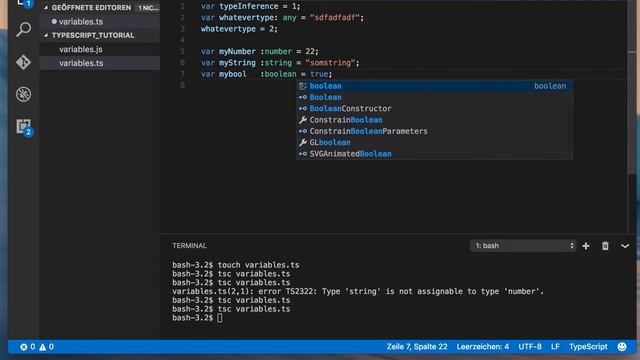
Task: Open Explorer view icon at top
Action: coord(23,3)
